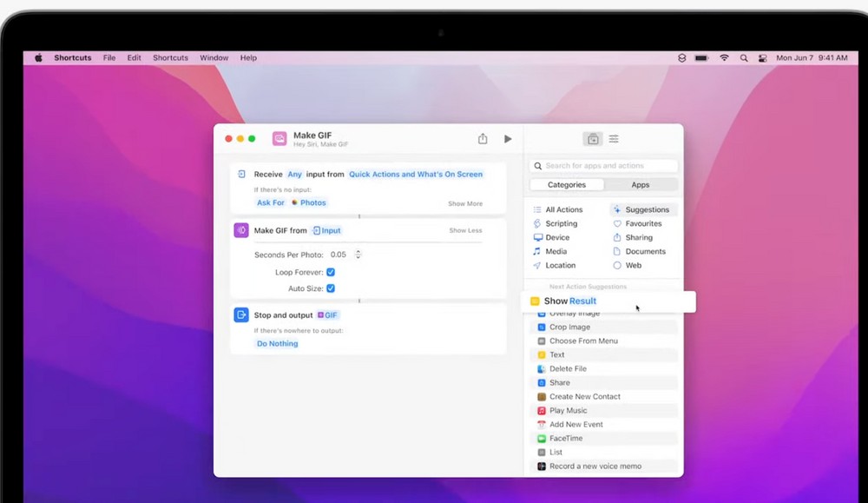Image resolution: width=868 pixels, height=503 pixels.
Task: Change Quick Actions and What's On Screen source
Action: [x=416, y=174]
